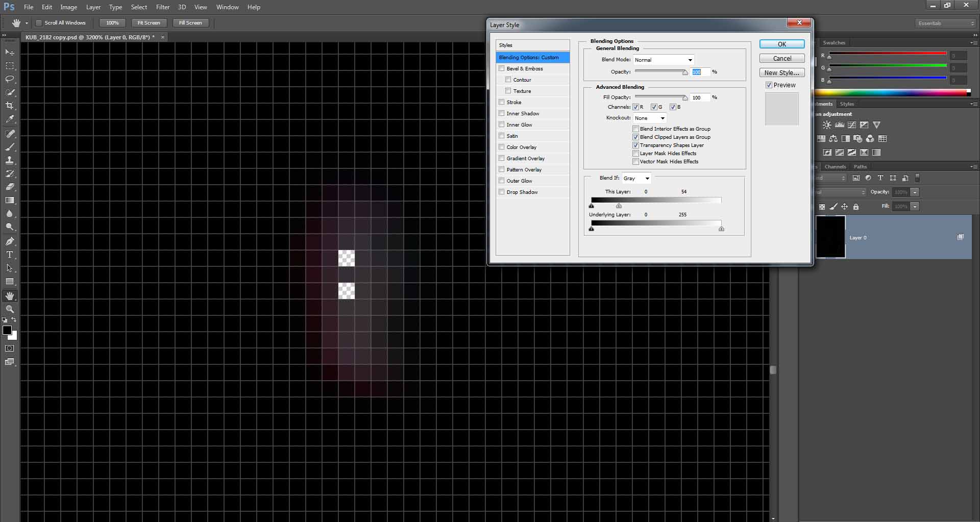The width and height of the screenshot is (980, 522).
Task: Select the Gradient tool
Action: click(x=10, y=200)
